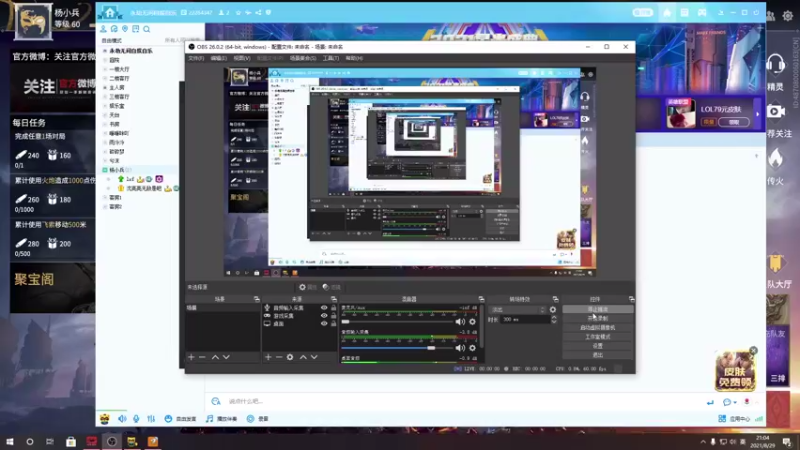
Task: Open the contacts person icon in YY sidebar
Action: pyautogui.click(x=104, y=29)
